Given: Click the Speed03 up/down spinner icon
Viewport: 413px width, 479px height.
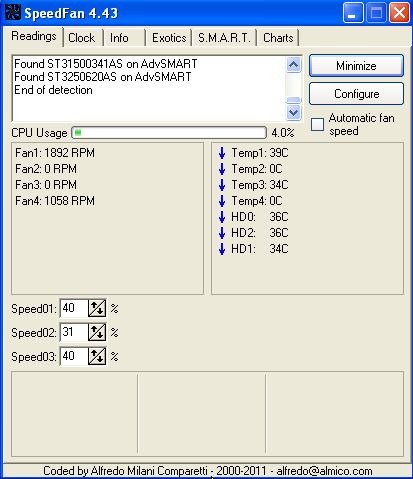Looking at the screenshot, I should click(x=97, y=356).
